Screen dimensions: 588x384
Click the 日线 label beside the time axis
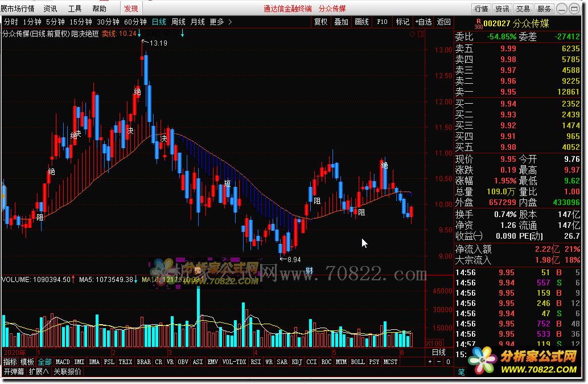pyautogui.click(x=438, y=353)
